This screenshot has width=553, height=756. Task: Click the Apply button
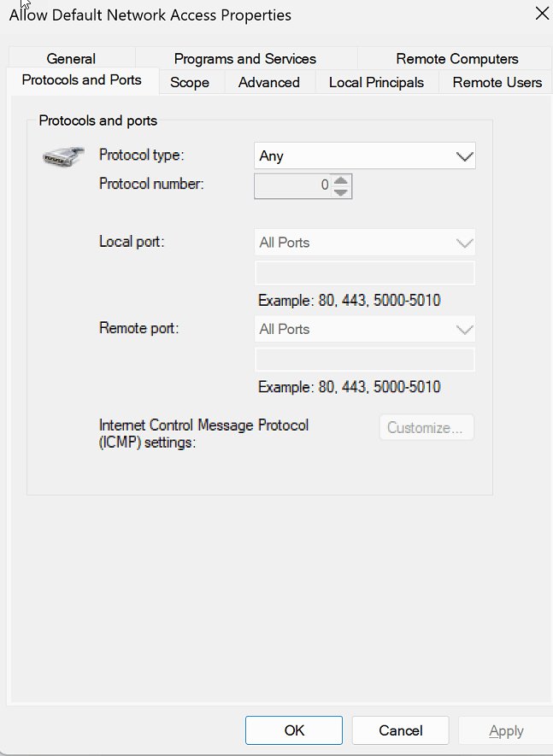506,731
